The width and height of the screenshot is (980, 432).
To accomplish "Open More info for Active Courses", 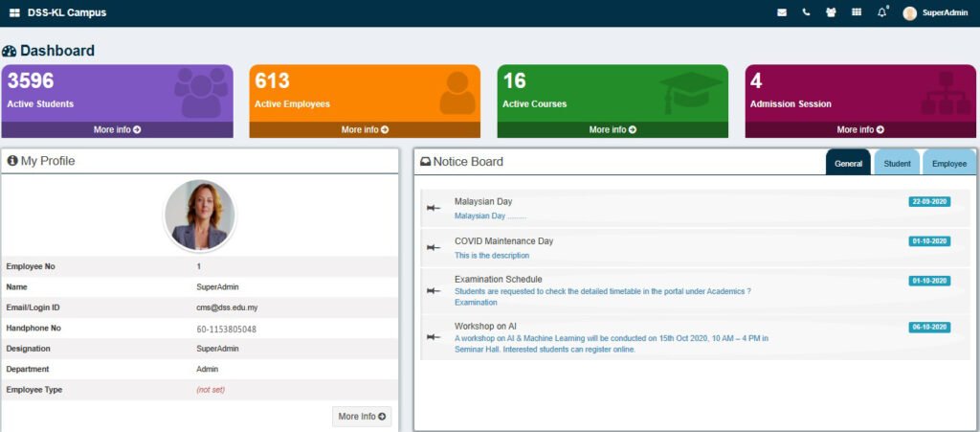I will coord(612,129).
